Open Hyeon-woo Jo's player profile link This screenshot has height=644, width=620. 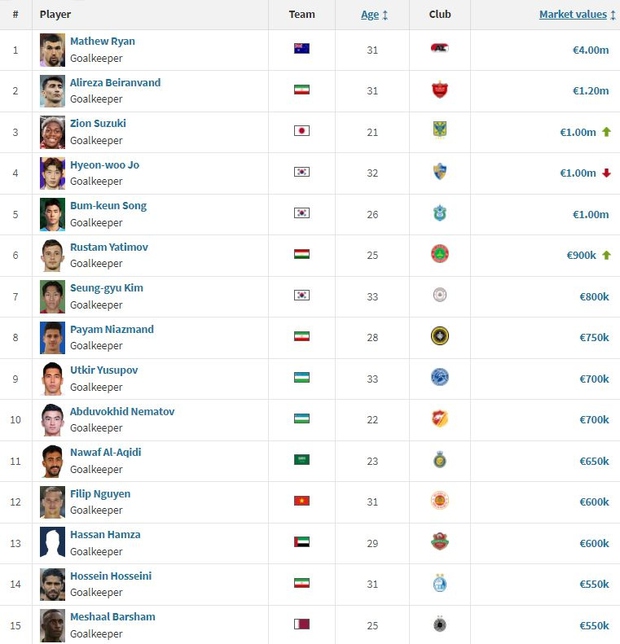tap(104, 164)
